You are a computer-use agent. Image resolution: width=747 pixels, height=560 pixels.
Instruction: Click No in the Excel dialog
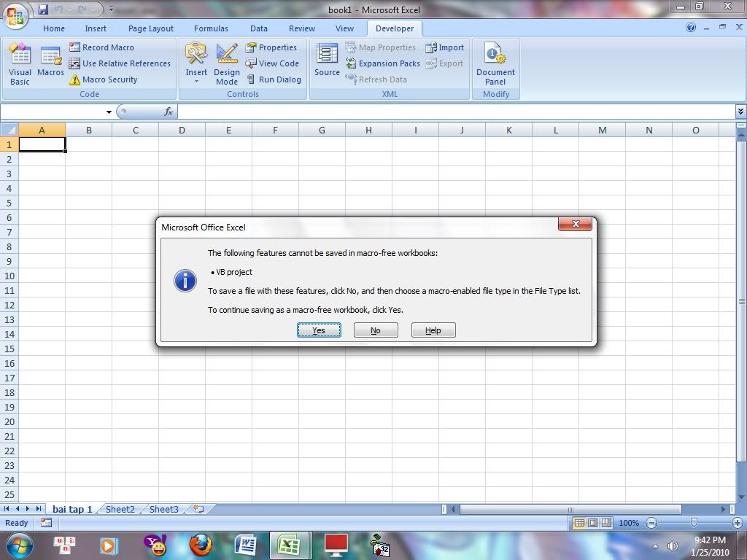375,330
